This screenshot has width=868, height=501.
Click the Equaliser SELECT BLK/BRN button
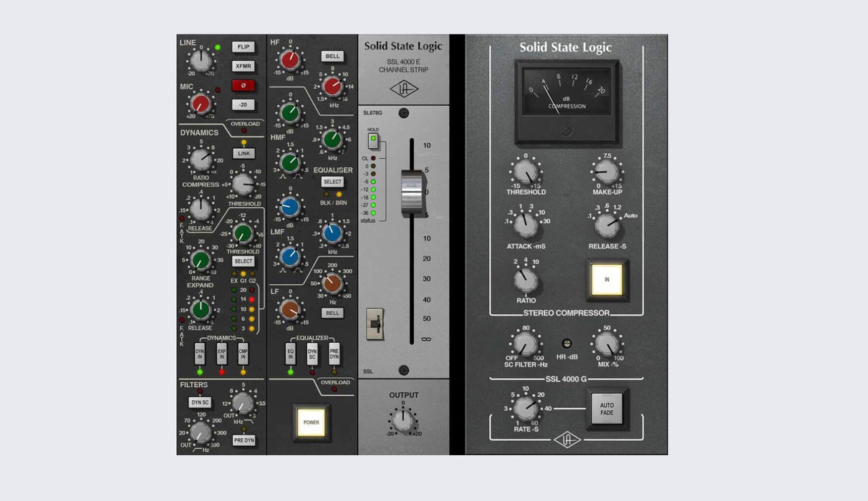coord(333,183)
